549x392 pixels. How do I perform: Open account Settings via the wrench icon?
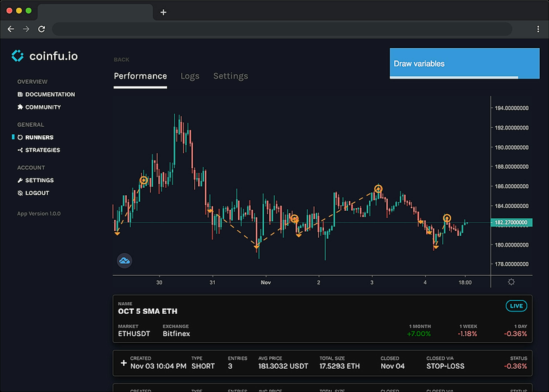pos(20,180)
